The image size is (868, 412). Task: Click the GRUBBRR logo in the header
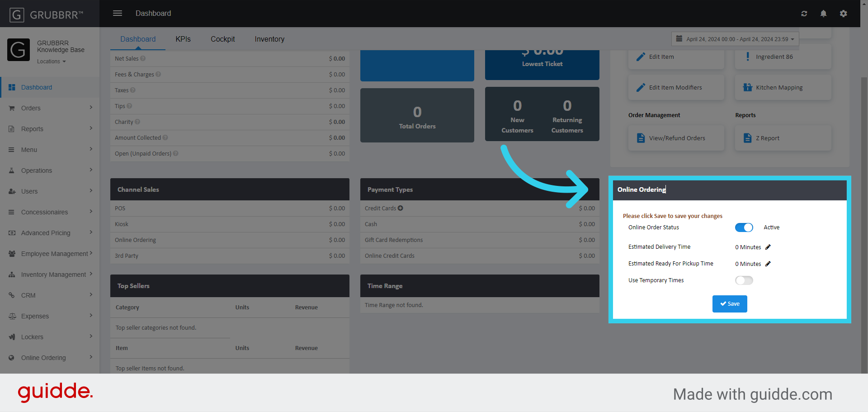tap(46, 14)
